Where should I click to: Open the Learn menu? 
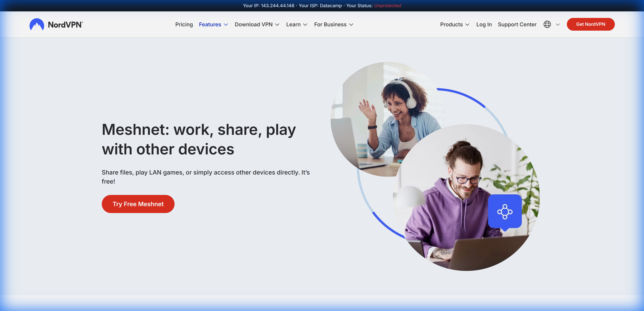point(294,24)
